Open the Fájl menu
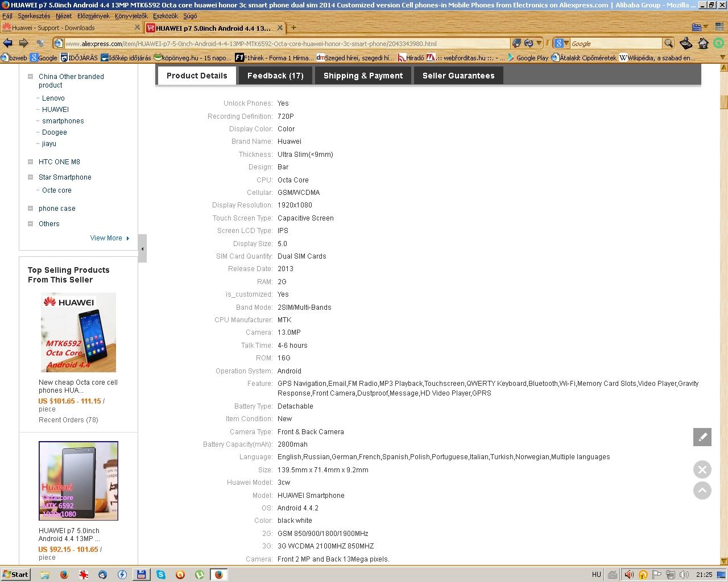Screen dimensions: 728x582 tap(7, 16)
